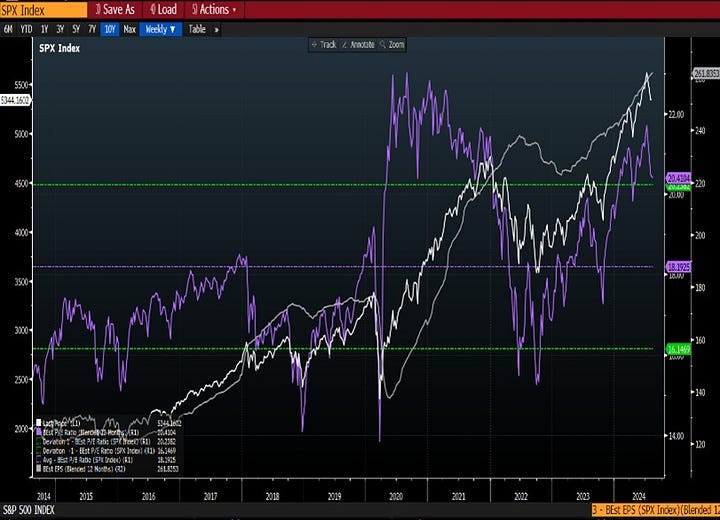Click the 5500 left axis label

[x=23, y=85]
